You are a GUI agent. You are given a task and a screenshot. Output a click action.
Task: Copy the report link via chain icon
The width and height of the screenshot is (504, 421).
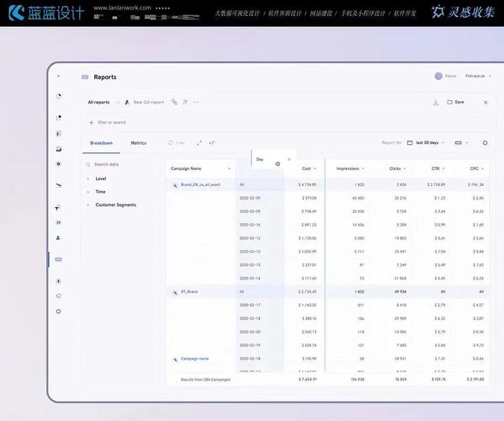174,102
